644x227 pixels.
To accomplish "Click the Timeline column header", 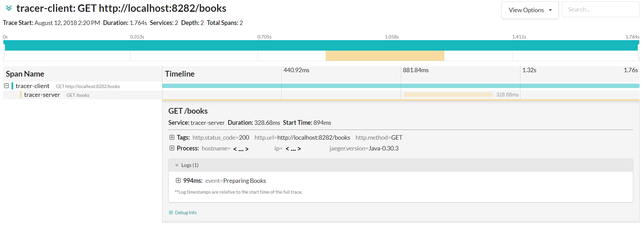I will 180,74.
